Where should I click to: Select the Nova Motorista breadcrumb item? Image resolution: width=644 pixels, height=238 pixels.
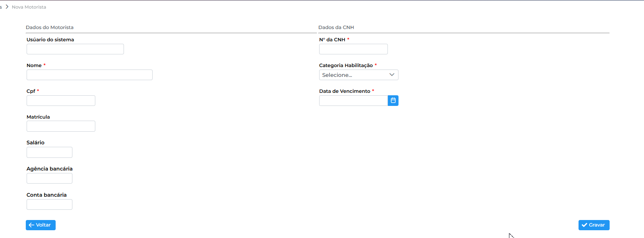pos(29,7)
